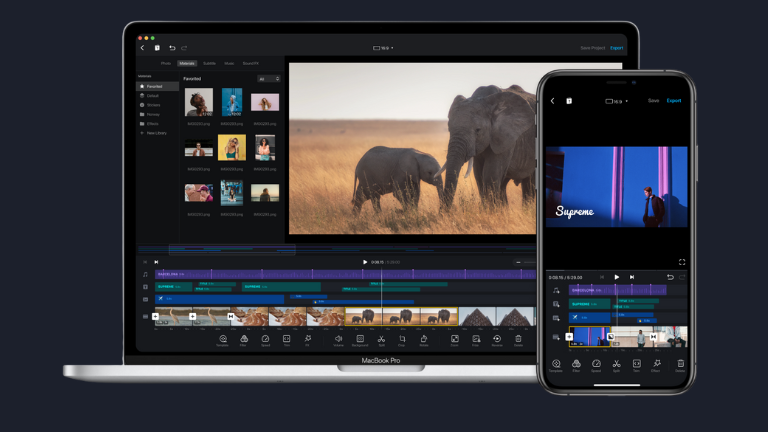The height and width of the screenshot is (432, 768).
Task: Choose Trim tool on the phone toolbar
Action: tap(636, 365)
